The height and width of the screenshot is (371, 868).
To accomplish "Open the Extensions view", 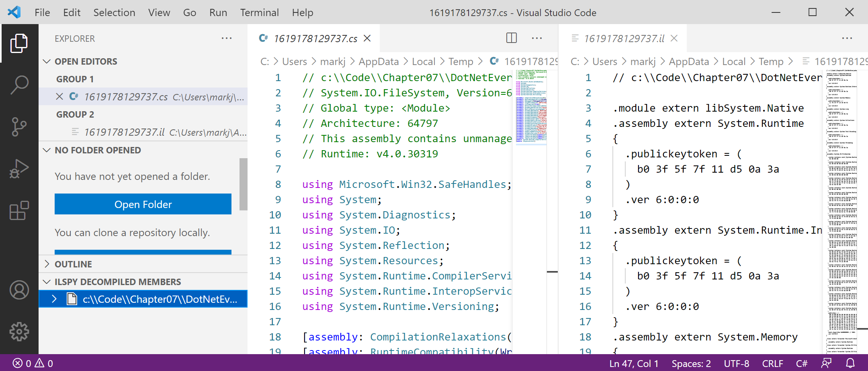I will point(19,210).
